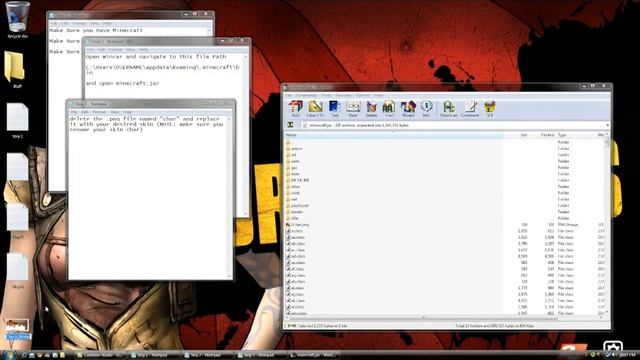Open Help menu in Step 2 Notepad

(x=143, y=49)
